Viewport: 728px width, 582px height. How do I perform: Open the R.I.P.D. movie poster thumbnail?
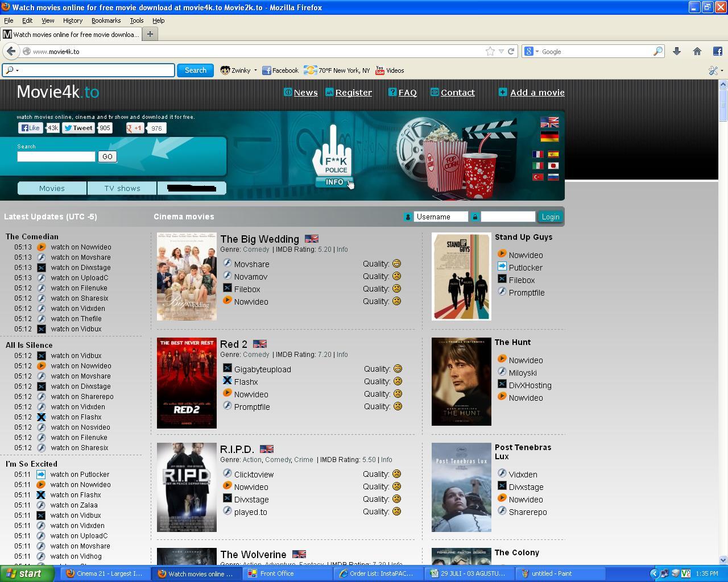(187, 487)
